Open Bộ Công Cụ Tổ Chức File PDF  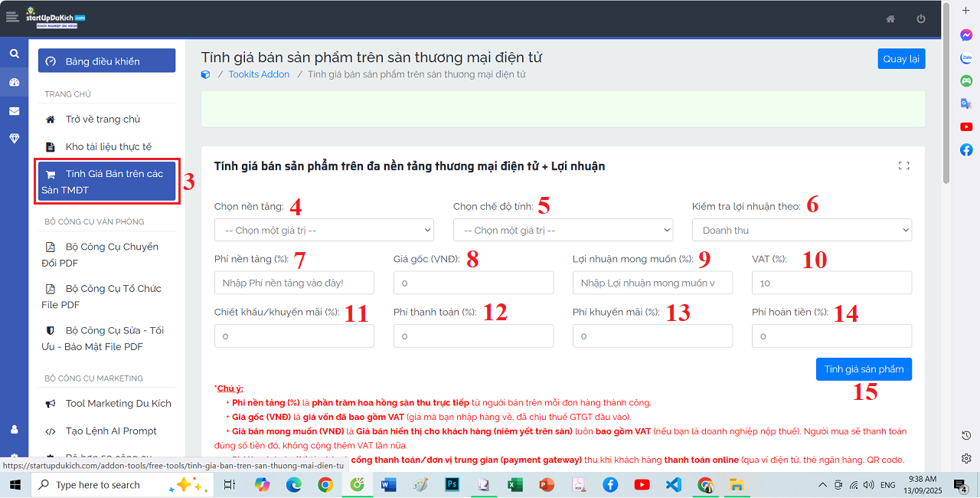point(106,297)
